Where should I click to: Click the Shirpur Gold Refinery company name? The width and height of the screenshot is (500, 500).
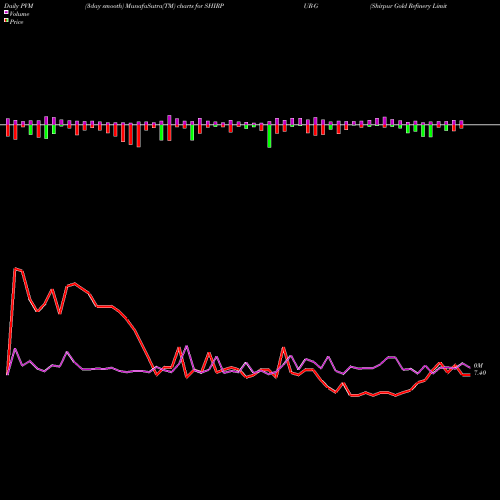click(408, 6)
